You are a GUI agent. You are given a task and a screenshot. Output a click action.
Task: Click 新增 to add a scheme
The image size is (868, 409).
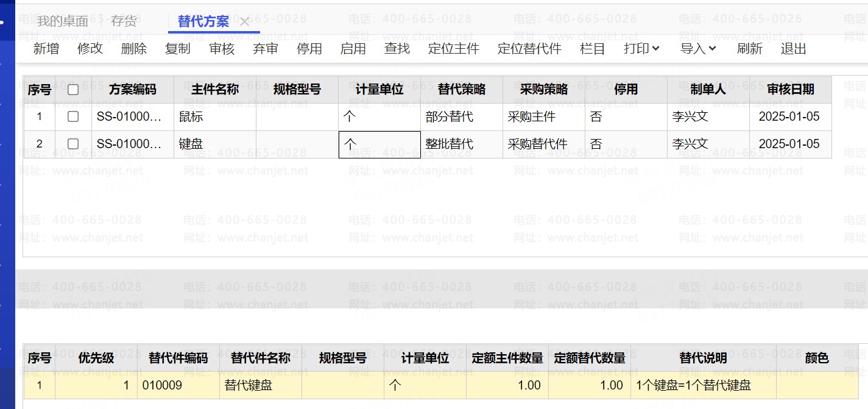coord(46,49)
